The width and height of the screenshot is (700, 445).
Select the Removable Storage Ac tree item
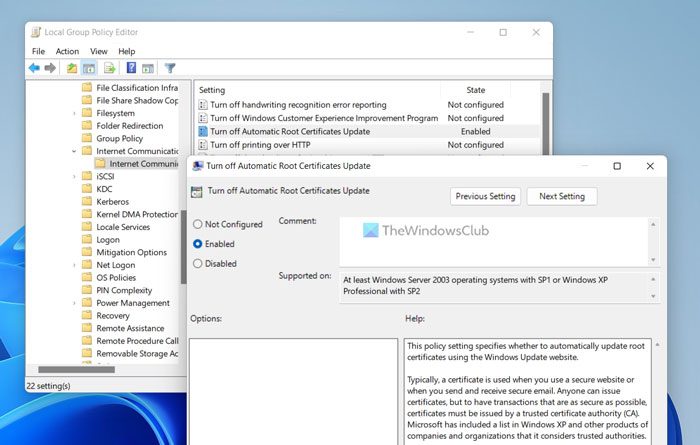tap(137, 354)
